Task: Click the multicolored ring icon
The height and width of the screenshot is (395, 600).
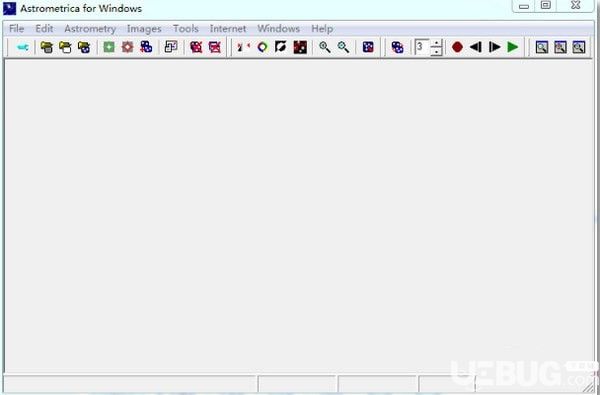Action: [x=262, y=47]
